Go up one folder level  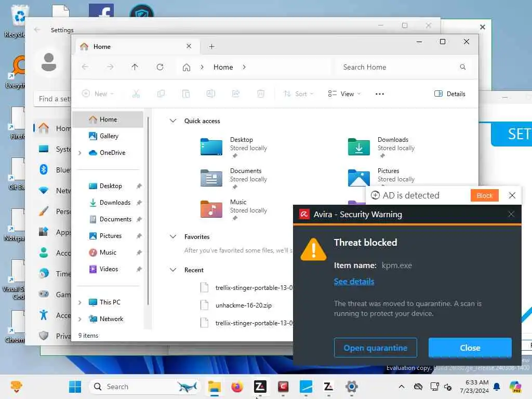coord(135,67)
